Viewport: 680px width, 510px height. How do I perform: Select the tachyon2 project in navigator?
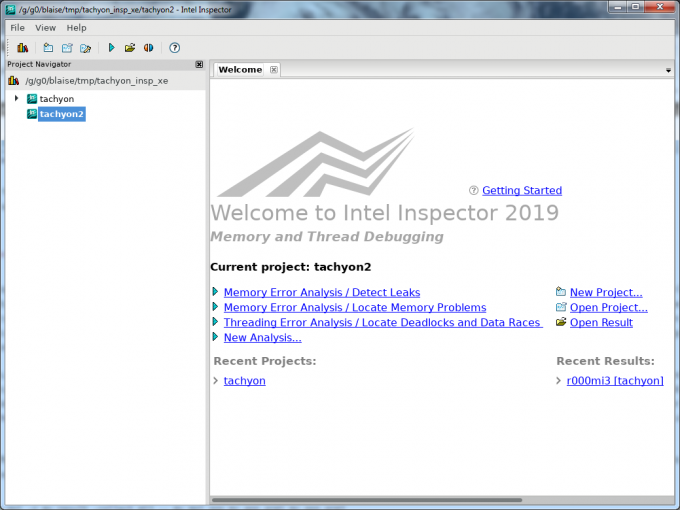point(62,114)
